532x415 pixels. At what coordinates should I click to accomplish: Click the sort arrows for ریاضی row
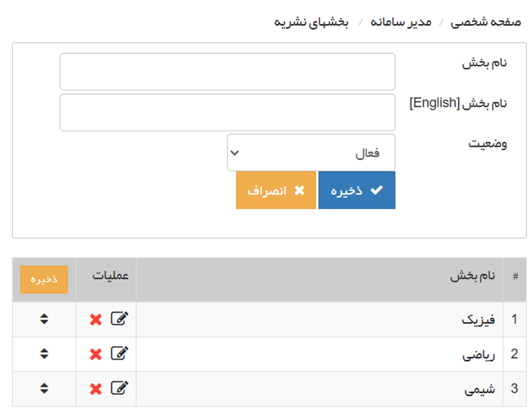(44, 354)
